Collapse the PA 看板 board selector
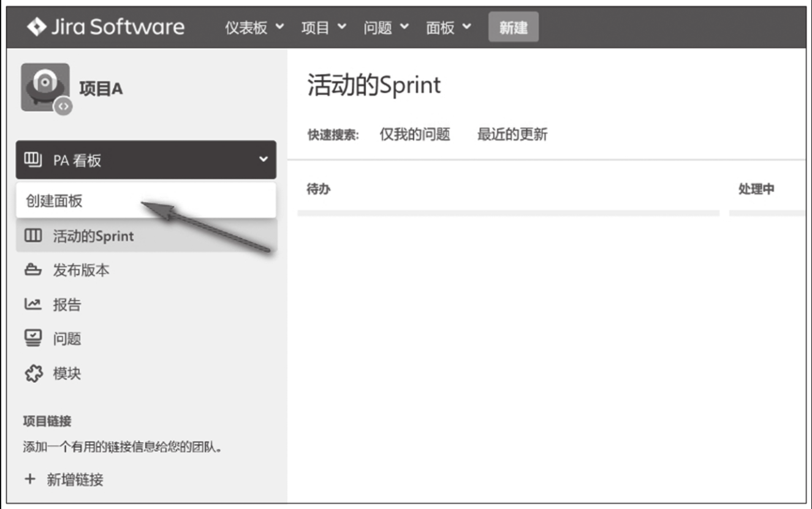812x509 pixels. tap(146, 159)
